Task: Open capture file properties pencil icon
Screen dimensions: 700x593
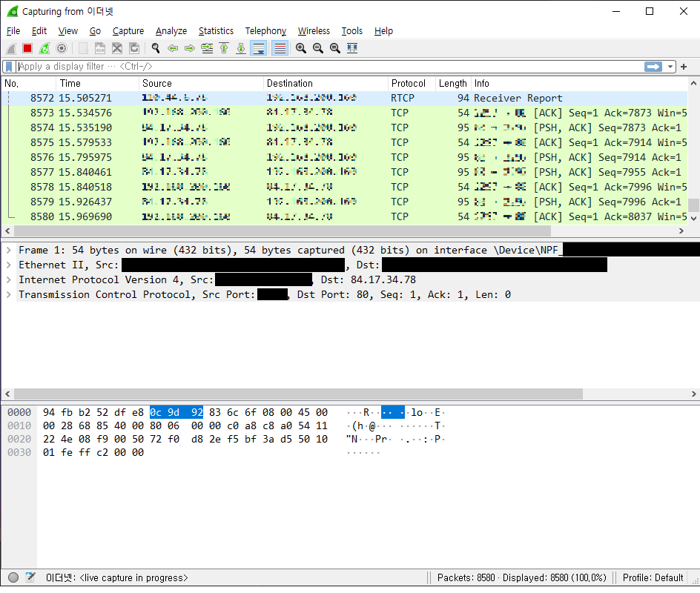Action: (x=30, y=577)
